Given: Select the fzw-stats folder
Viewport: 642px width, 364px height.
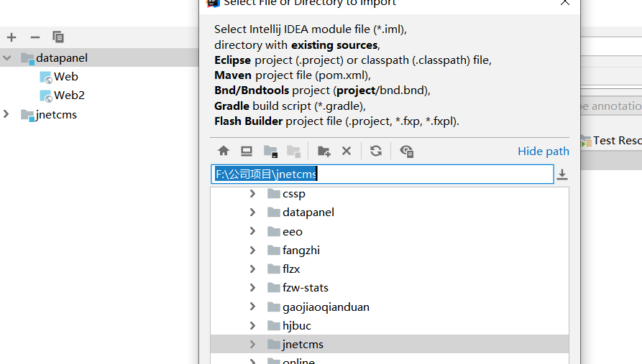Looking at the screenshot, I should coord(305,288).
